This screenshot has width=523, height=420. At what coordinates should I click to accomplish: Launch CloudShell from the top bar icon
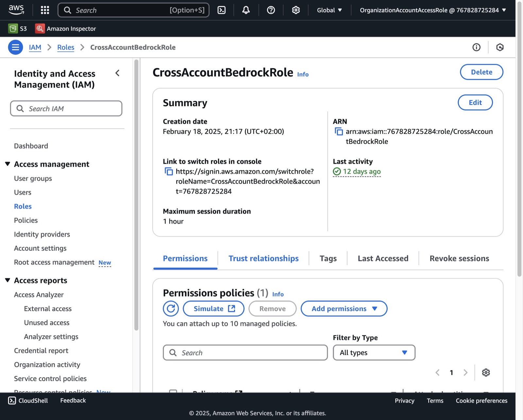click(x=222, y=10)
